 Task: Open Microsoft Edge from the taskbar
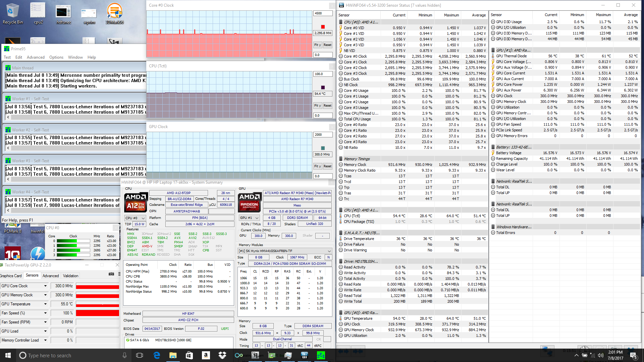157,355
